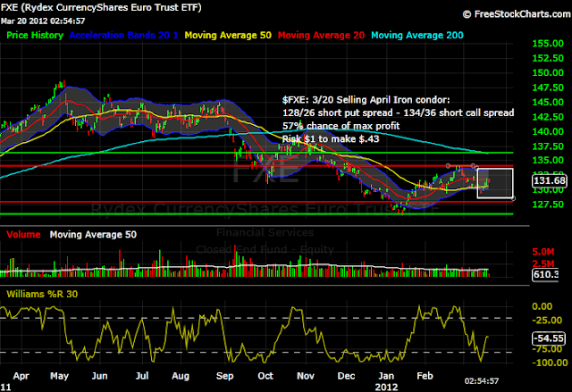Click the 152.50 price axis label
This screenshot has width=572, height=392.
tap(548, 58)
